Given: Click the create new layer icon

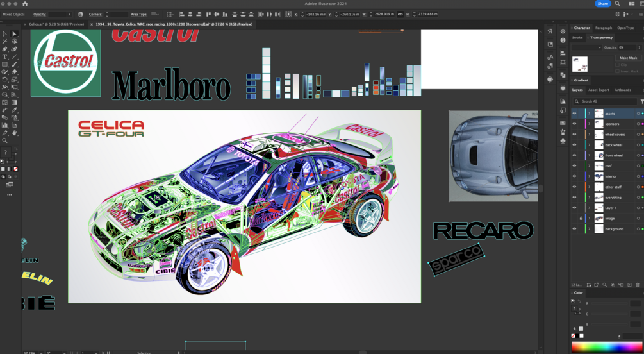Looking at the screenshot, I should tap(629, 285).
